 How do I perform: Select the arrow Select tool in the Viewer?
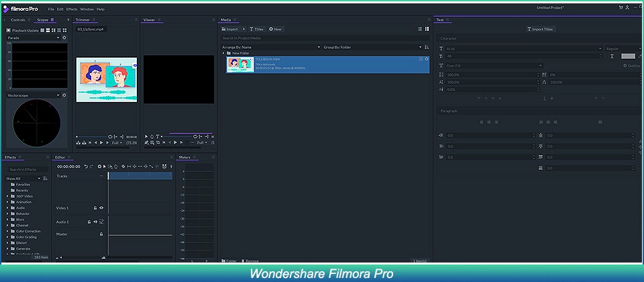coord(146,136)
